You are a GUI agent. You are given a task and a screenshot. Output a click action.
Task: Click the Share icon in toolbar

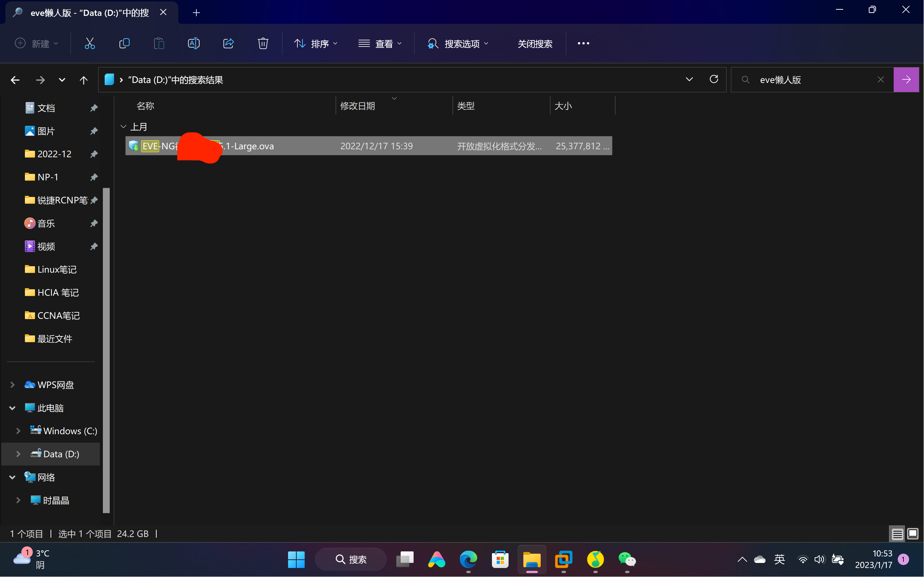228,44
